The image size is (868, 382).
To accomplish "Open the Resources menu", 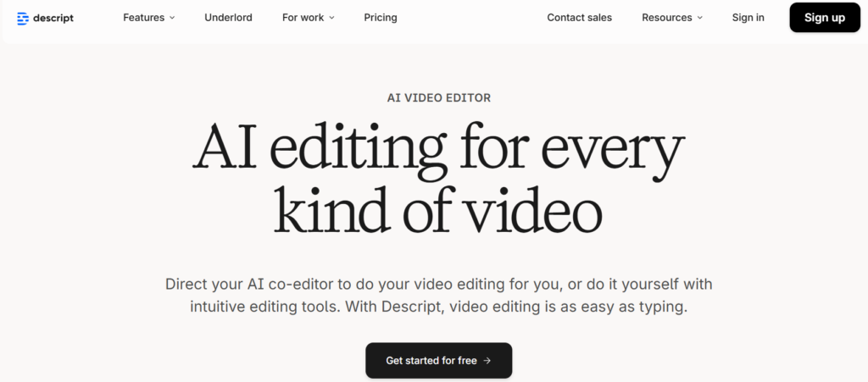I will 666,18.
